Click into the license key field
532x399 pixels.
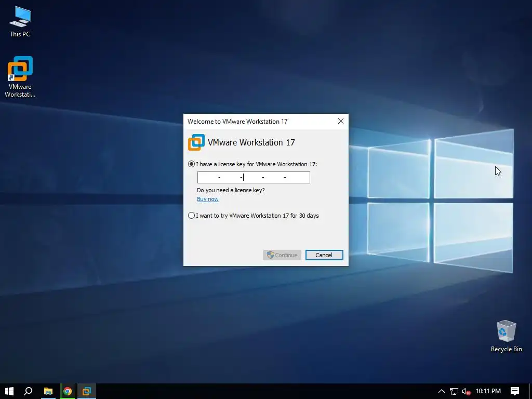point(254,177)
